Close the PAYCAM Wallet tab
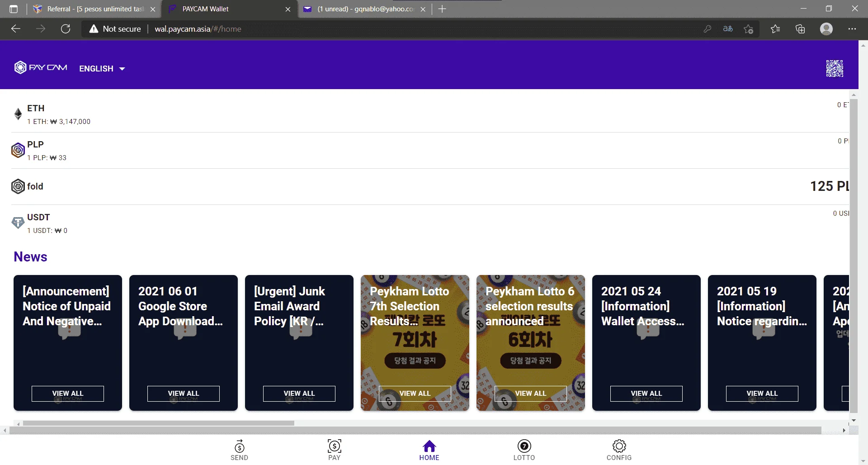 (x=288, y=9)
